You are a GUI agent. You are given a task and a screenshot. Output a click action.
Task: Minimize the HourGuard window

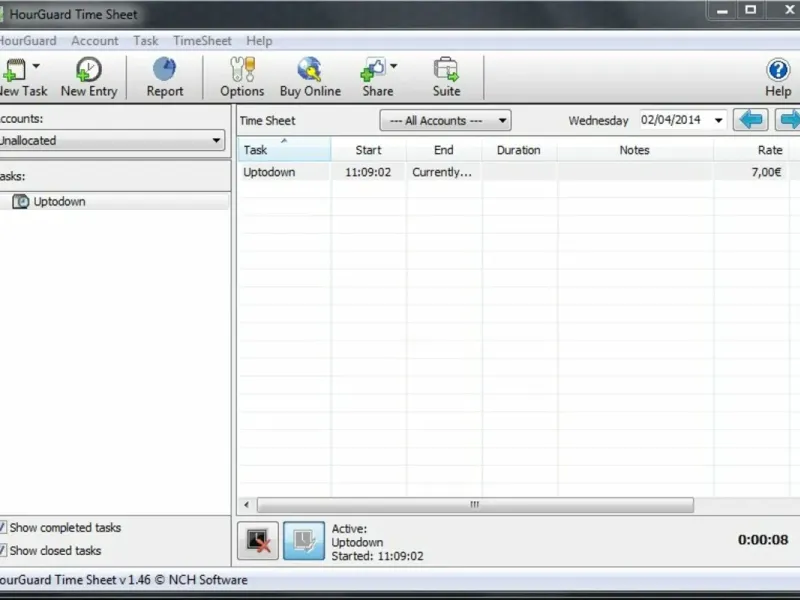tap(722, 10)
